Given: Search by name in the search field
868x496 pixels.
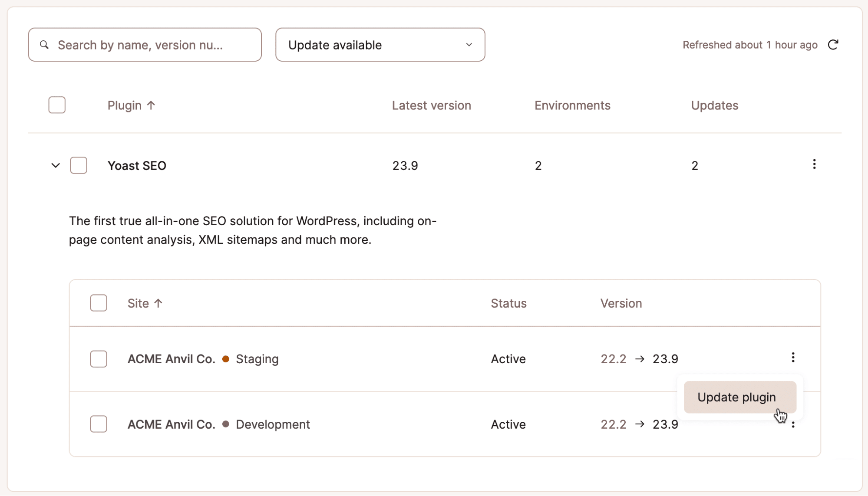Looking at the screenshot, I should 145,45.
